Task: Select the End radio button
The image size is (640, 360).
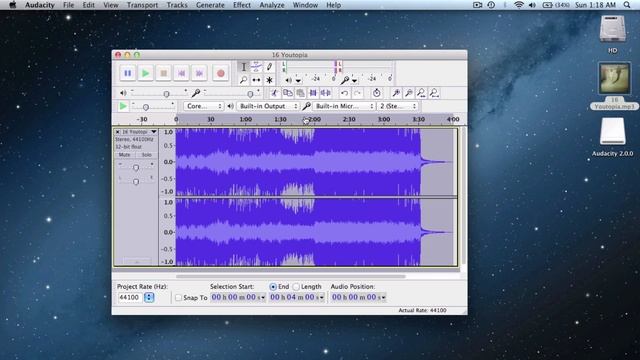Action: pyautogui.click(x=273, y=287)
